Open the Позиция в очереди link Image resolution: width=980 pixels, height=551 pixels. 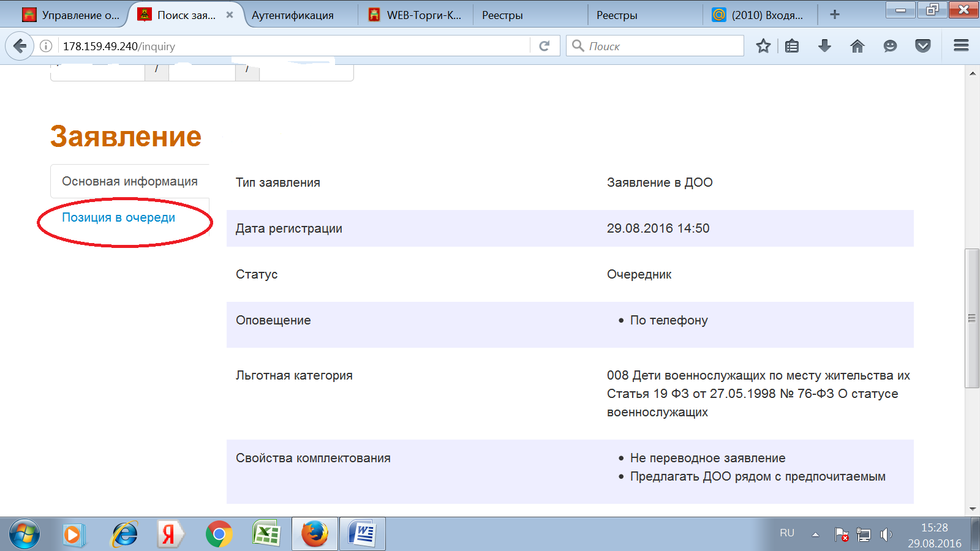click(x=118, y=217)
